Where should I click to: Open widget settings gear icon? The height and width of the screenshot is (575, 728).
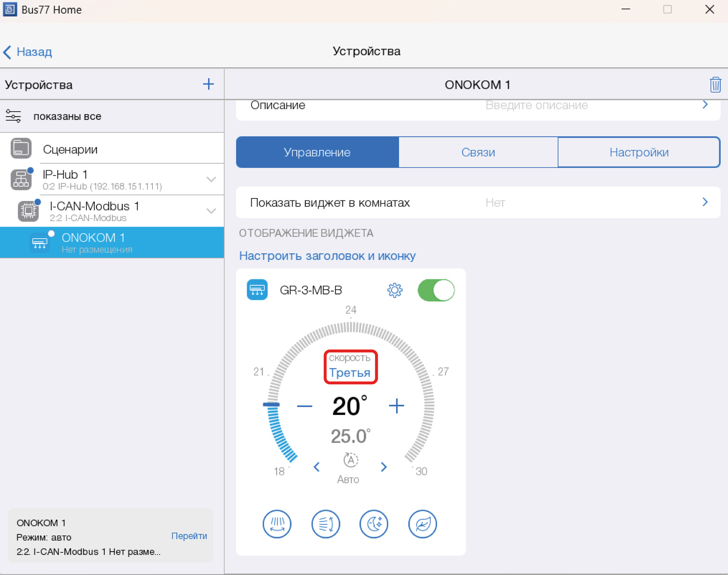tap(395, 290)
